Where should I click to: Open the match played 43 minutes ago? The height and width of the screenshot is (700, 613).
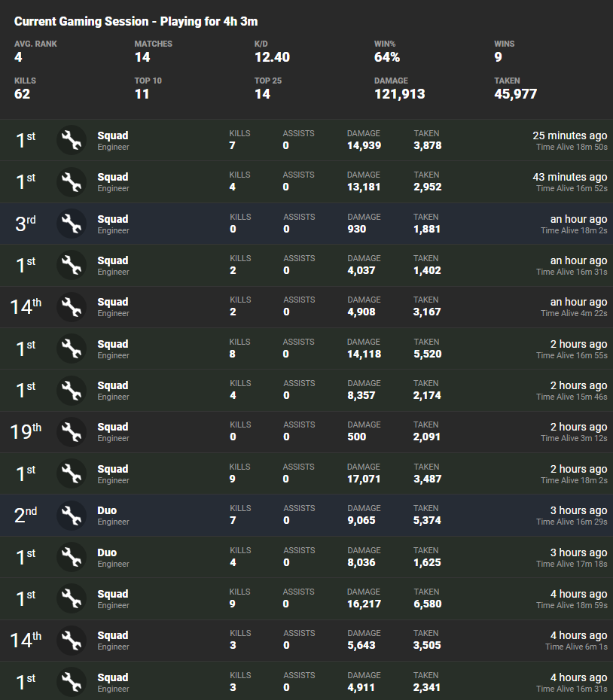tap(569, 177)
